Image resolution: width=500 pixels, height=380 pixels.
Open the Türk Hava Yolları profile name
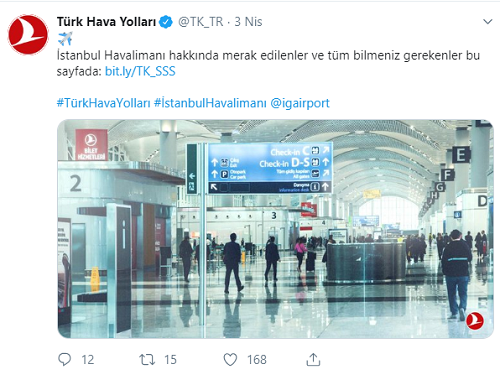tap(106, 22)
